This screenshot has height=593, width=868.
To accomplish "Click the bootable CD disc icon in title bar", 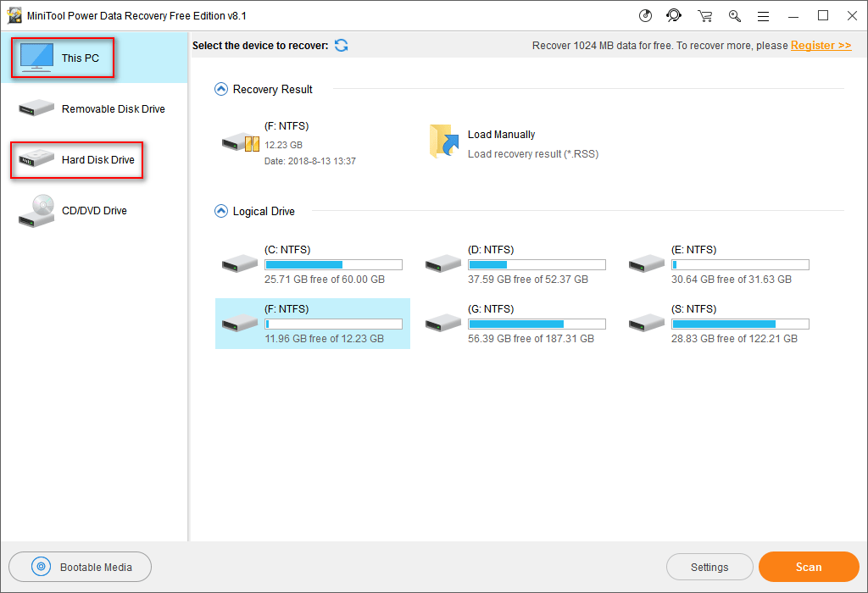I will 645,15.
